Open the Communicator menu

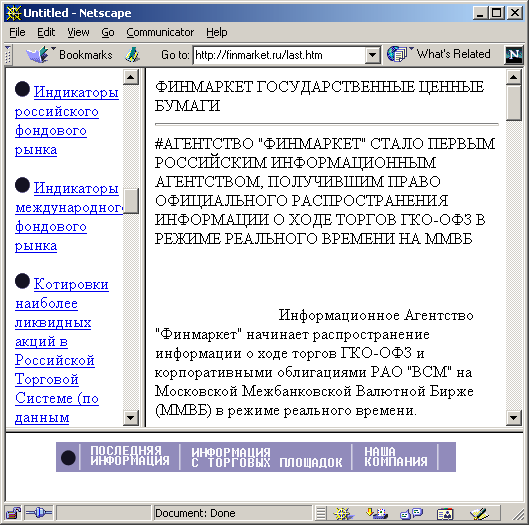pos(160,32)
